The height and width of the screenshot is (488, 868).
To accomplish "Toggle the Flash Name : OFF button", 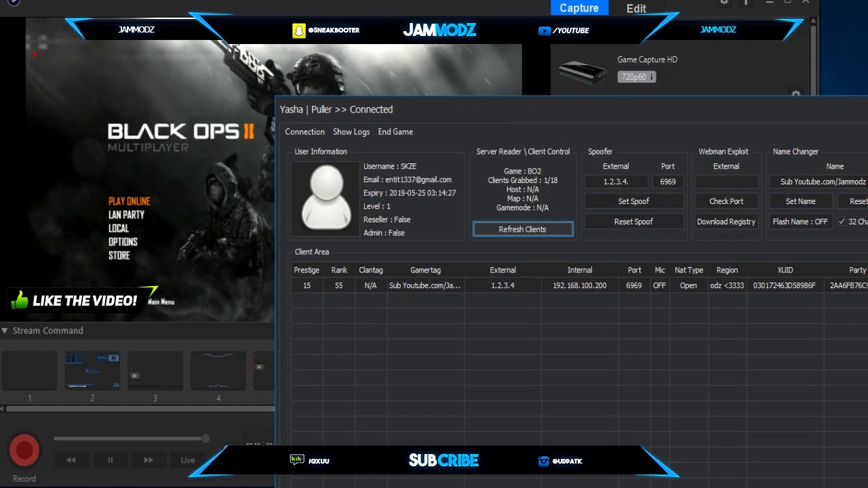I will [800, 222].
